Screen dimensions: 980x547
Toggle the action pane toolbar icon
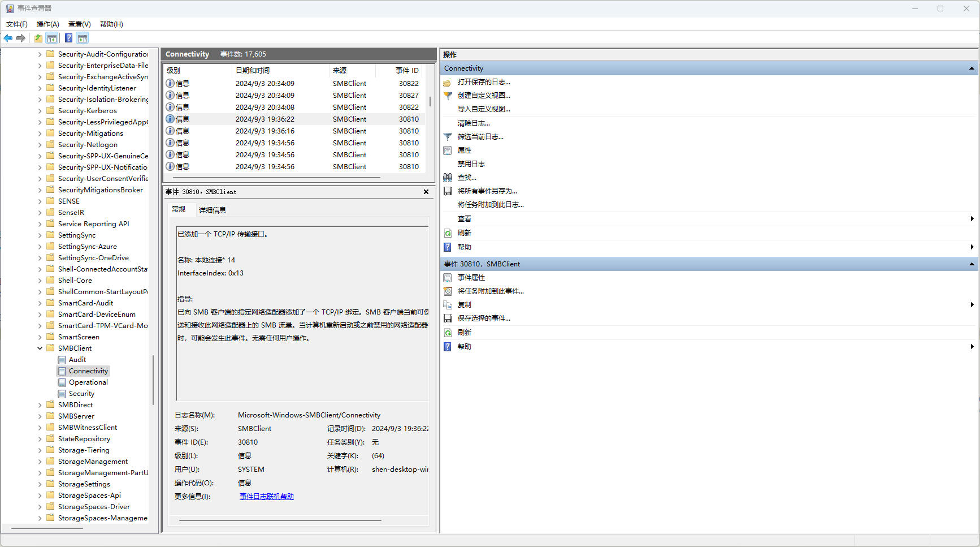tap(83, 38)
